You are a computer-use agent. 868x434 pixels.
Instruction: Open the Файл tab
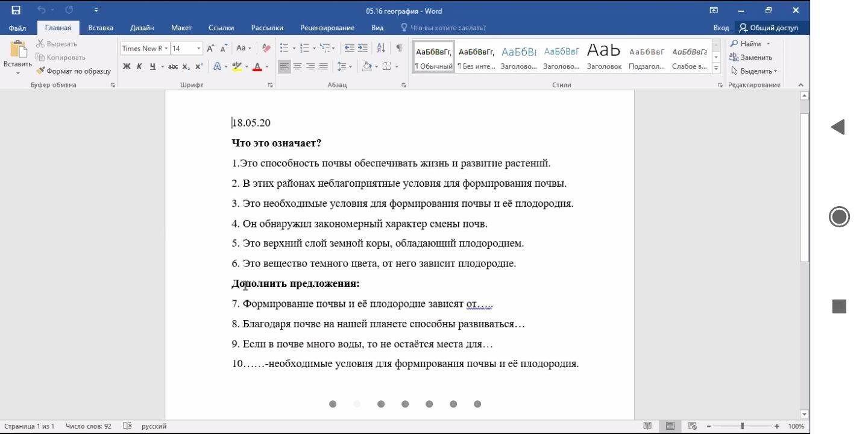pyautogui.click(x=17, y=28)
